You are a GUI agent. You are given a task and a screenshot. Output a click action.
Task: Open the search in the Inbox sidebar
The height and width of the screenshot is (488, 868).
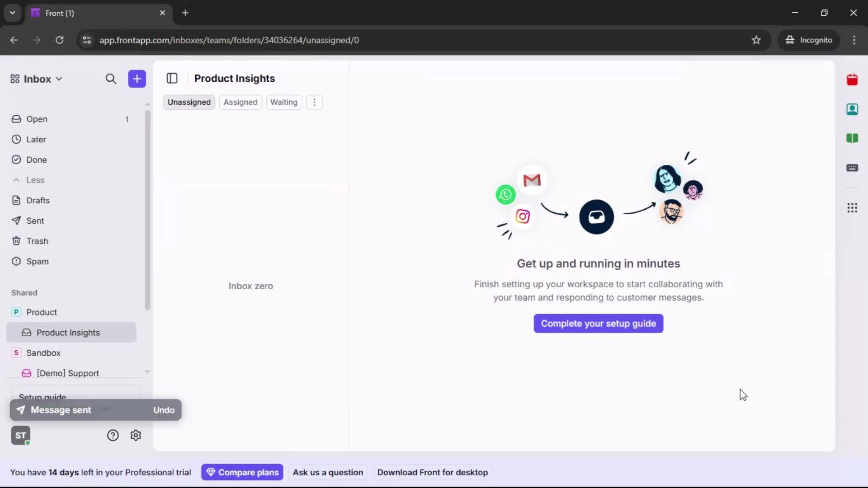pos(111,79)
